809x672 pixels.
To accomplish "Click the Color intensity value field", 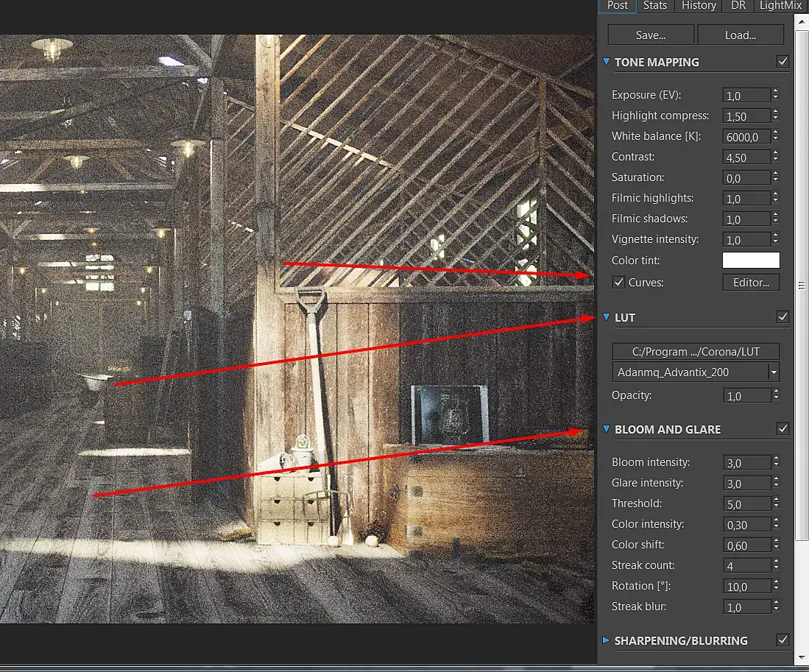I will pyautogui.click(x=746, y=525).
